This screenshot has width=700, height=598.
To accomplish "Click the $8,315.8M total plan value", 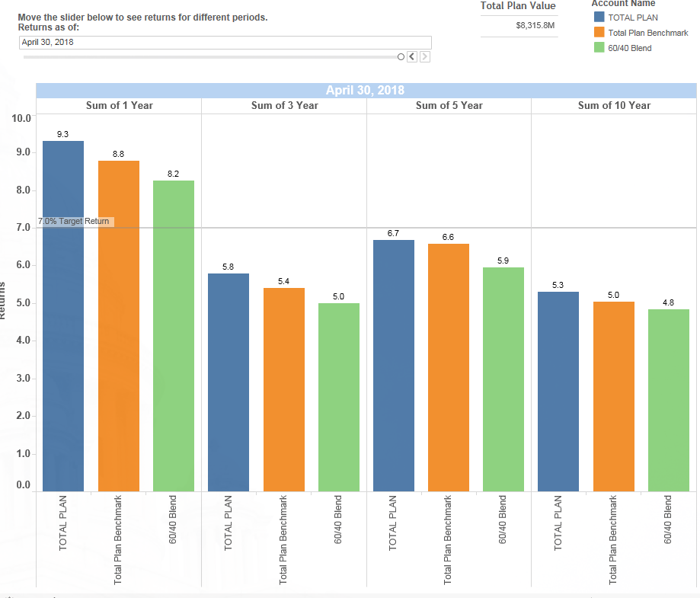I will pos(535,25).
